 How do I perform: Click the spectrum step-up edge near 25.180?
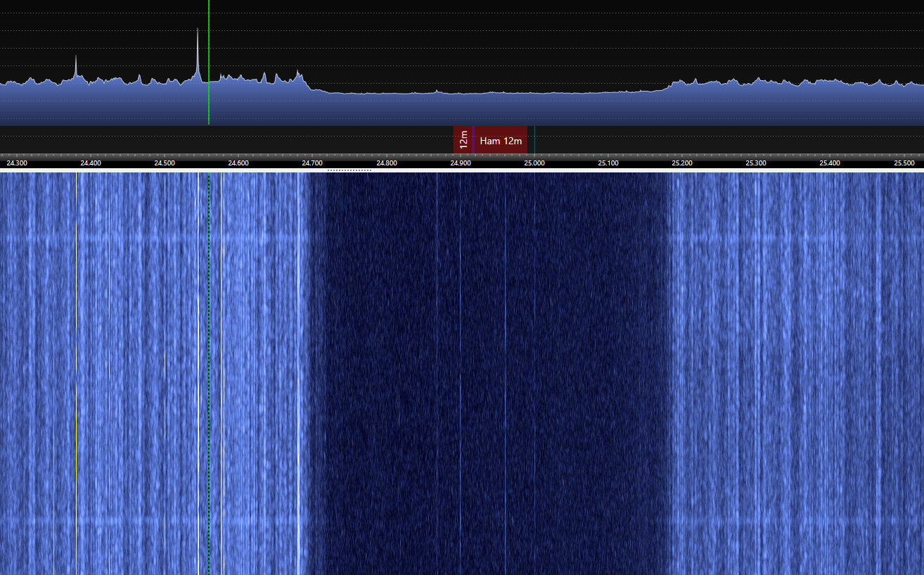click(668, 87)
